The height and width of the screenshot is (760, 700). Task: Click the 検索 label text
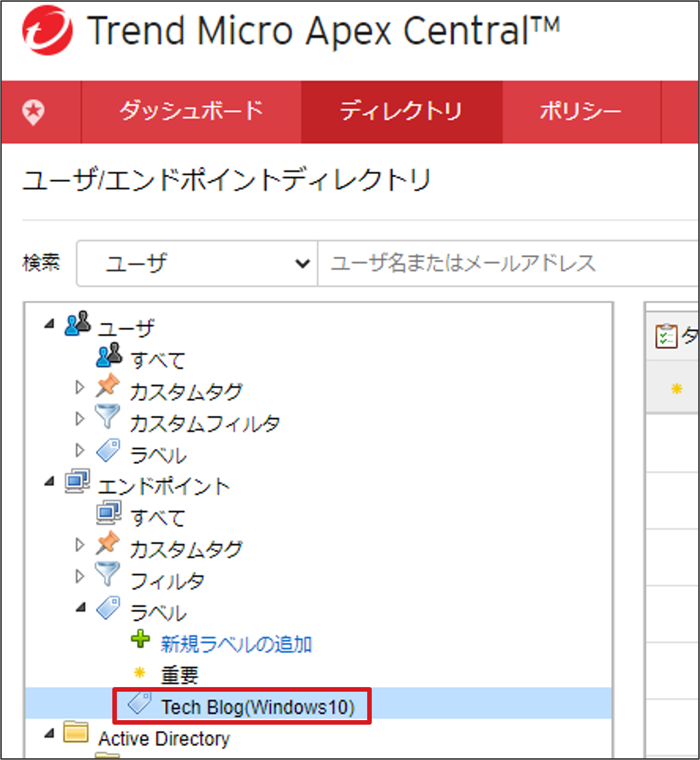(x=41, y=263)
